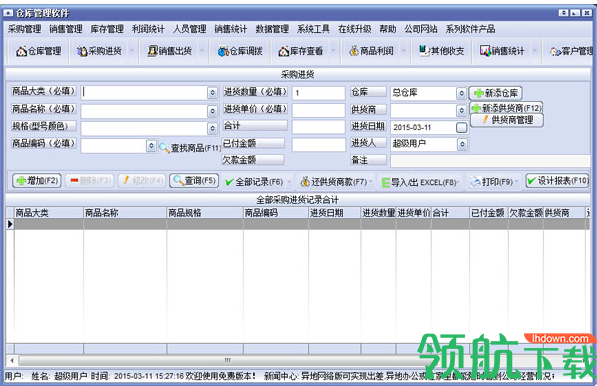Click the 合计 input field
Viewport: 597px width, 386px height.
[318, 127]
